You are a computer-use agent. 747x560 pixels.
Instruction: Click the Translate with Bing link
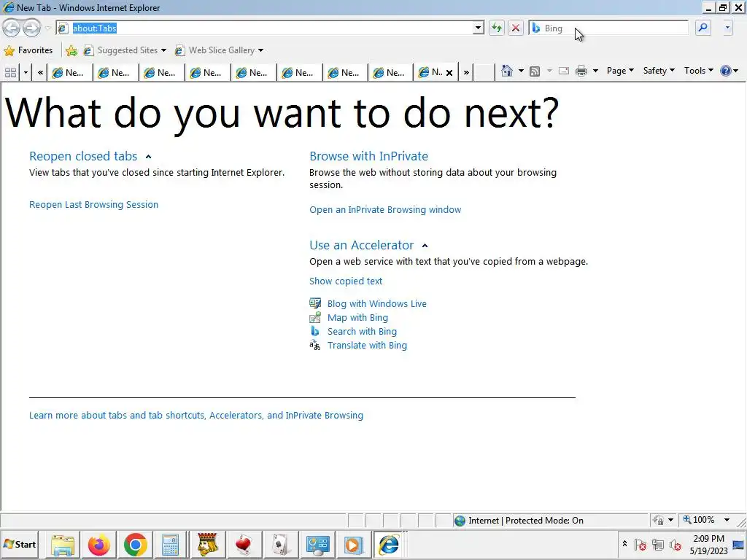tap(367, 345)
